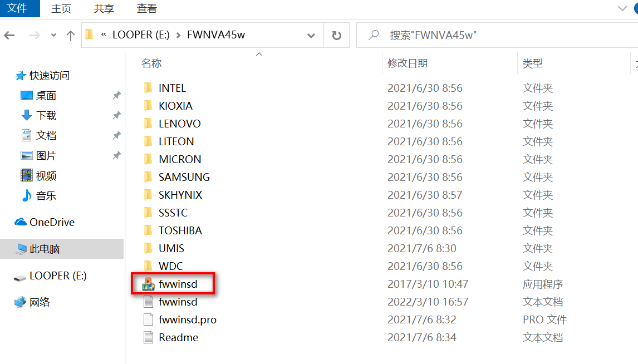
Task: Go up one folder level
Action: coord(70,36)
